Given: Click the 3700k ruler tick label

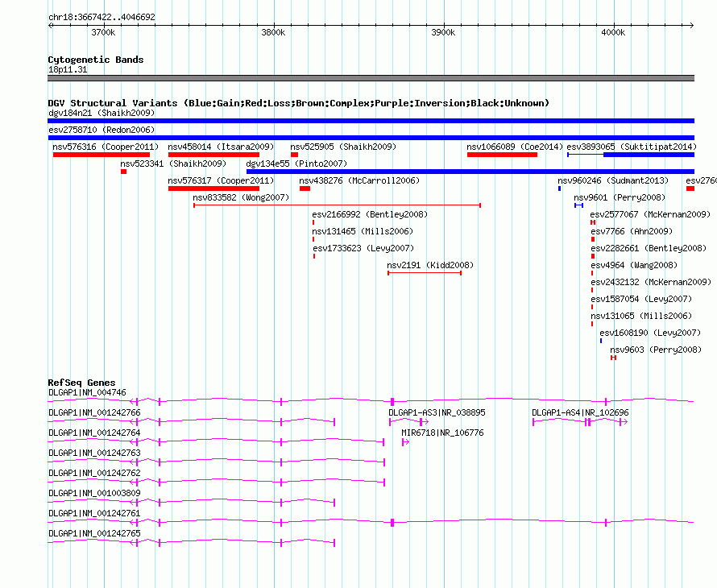Looking at the screenshot, I should [103, 32].
